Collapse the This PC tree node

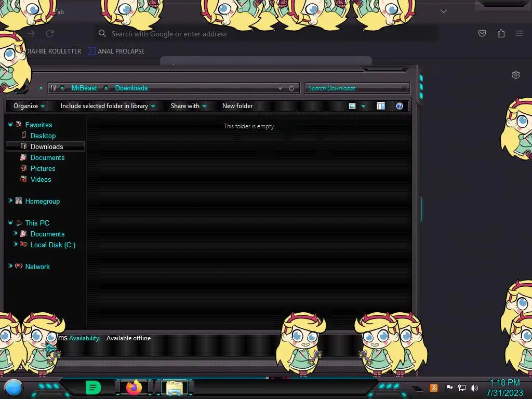coord(10,222)
